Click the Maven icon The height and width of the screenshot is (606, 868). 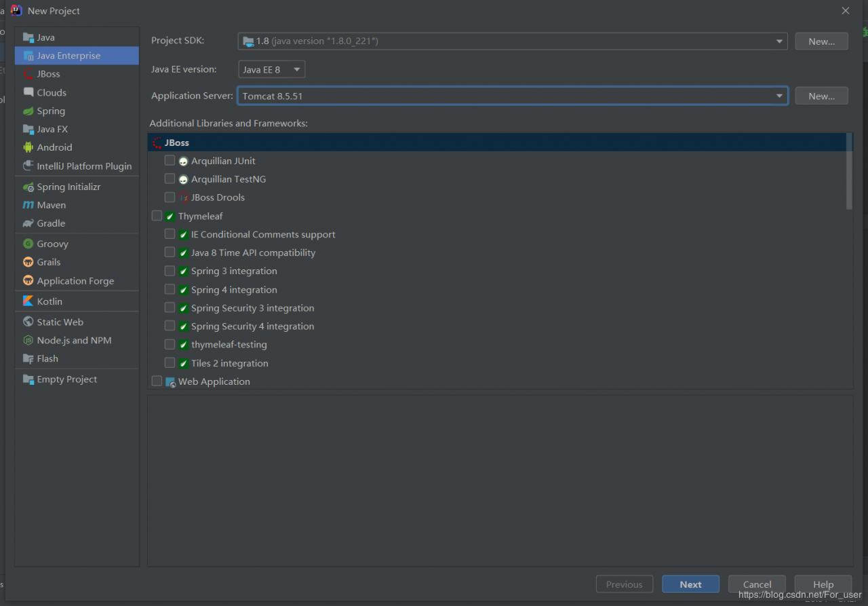28,205
